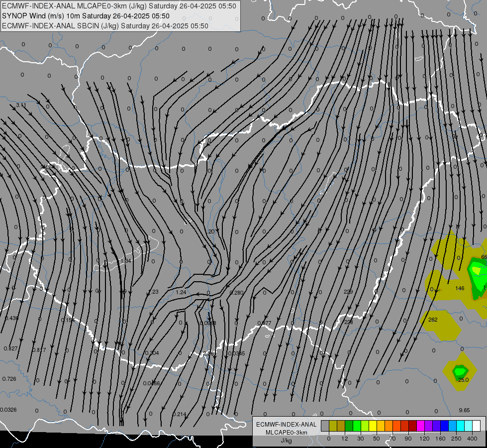Click the legend tick label '90'

[408, 439]
